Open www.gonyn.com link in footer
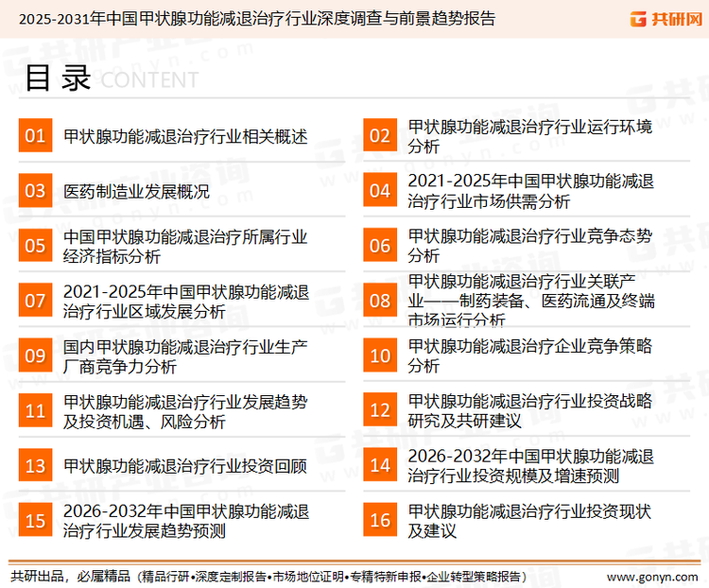The height and width of the screenshot is (588, 709). [x=652, y=578]
